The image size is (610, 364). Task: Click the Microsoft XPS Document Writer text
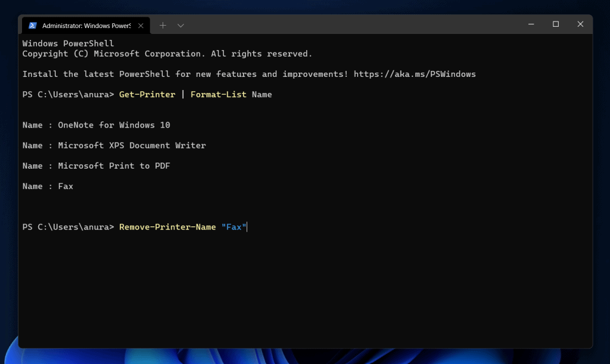pyautogui.click(x=131, y=145)
